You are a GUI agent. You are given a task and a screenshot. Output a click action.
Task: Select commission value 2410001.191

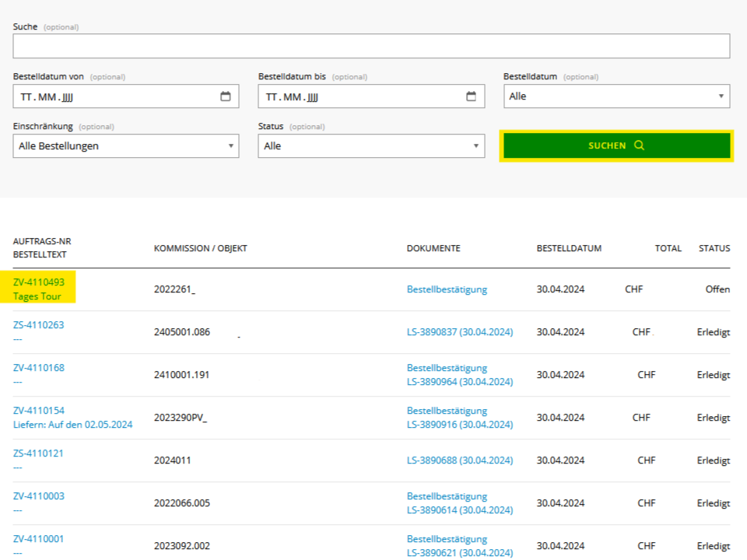click(182, 375)
